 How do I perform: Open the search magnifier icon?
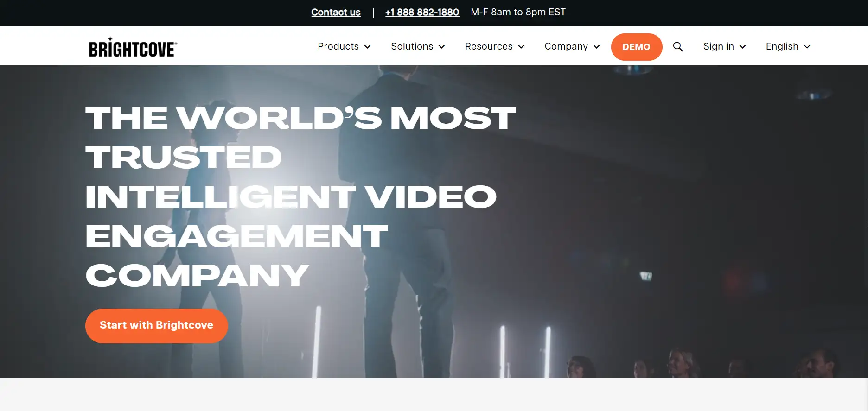tap(678, 47)
